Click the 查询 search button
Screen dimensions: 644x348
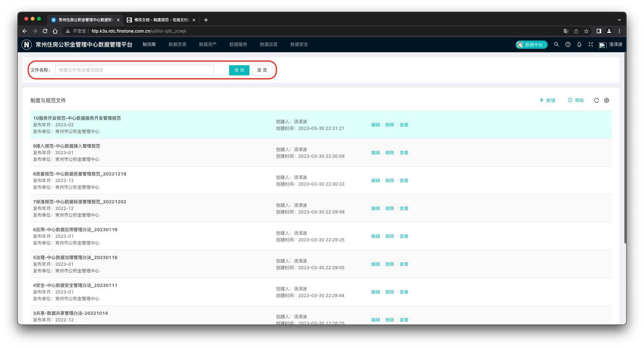click(239, 70)
